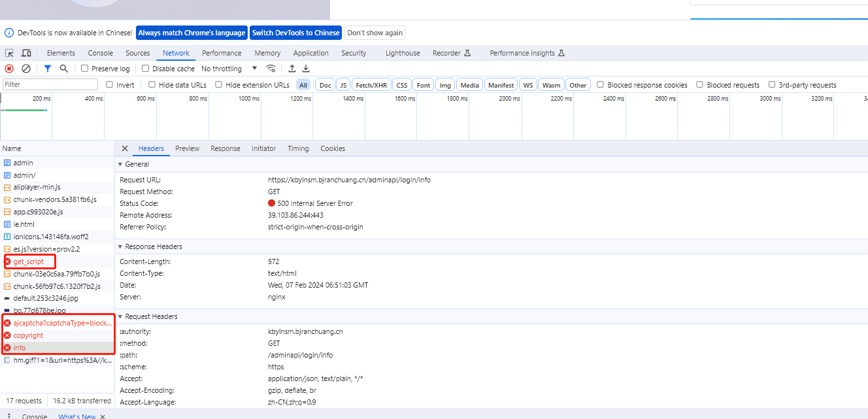
Task: Enable Disable cache checkbox
Action: tap(146, 69)
